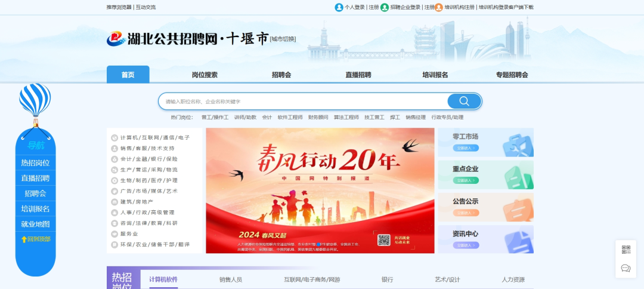The image size is (644, 289).
Task: Expand 销售/客服/技术支持 category
Action: [147, 148]
